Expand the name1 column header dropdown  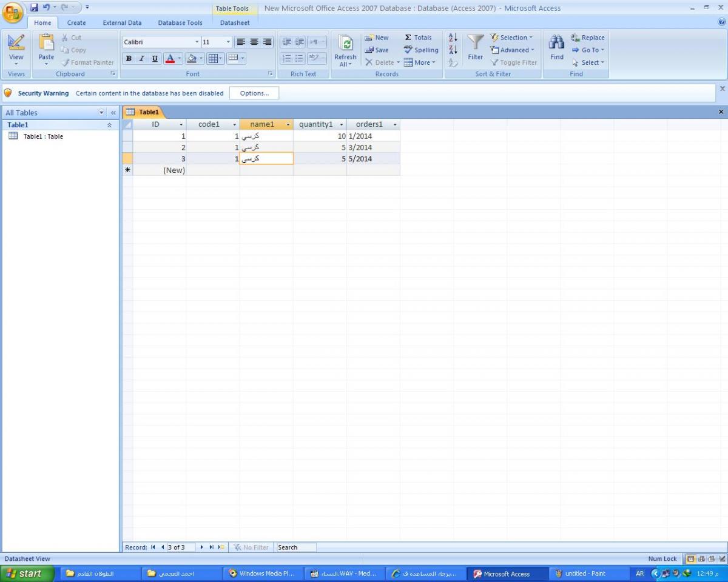coord(288,124)
